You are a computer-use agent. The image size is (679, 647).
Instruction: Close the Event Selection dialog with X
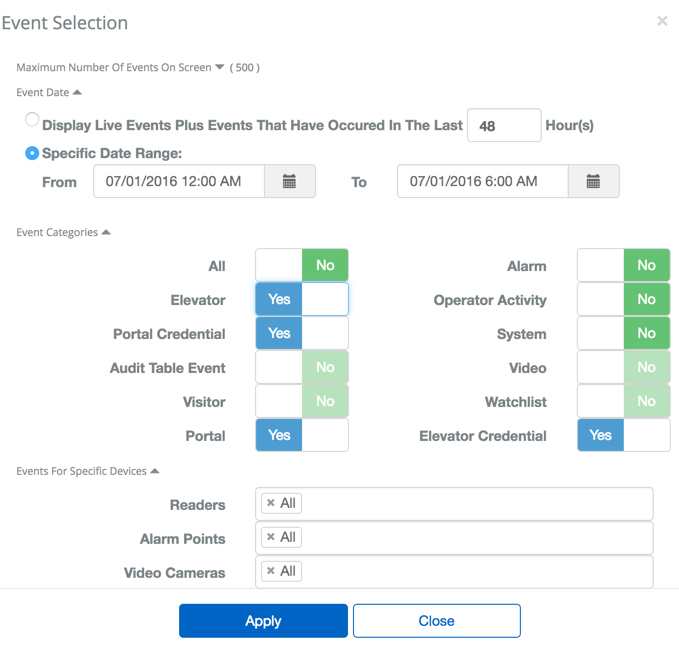[x=662, y=21]
